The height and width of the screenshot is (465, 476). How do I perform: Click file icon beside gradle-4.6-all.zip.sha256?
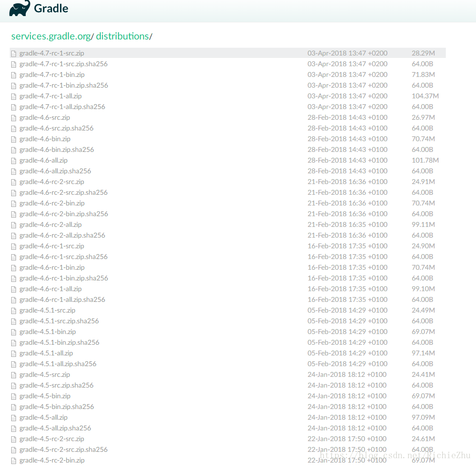tap(14, 171)
